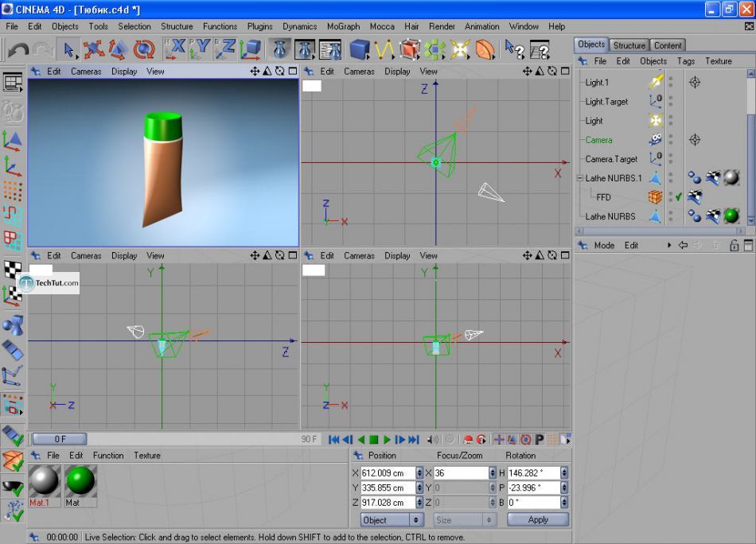Viewport: 756px width, 544px height.
Task: Toggle visibility dots for Light.1
Action: click(x=671, y=82)
